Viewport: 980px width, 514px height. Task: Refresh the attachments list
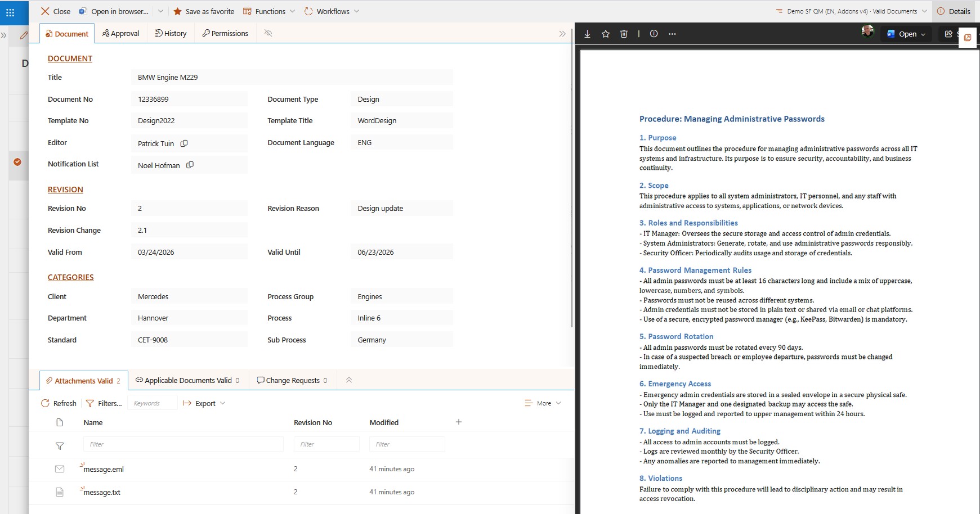pyautogui.click(x=59, y=403)
